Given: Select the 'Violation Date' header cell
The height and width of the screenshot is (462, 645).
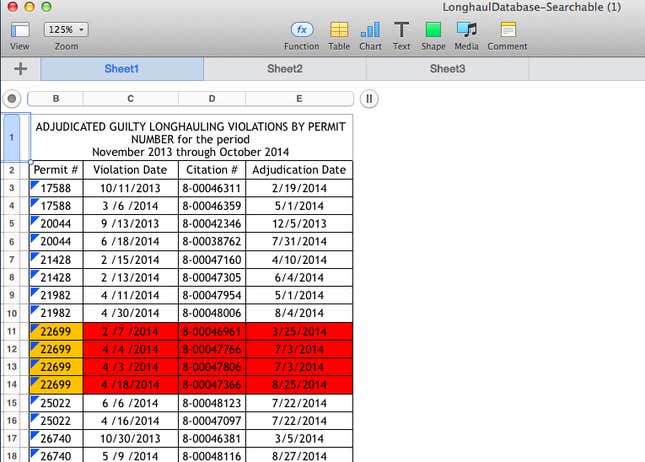Looking at the screenshot, I should pos(131,170).
